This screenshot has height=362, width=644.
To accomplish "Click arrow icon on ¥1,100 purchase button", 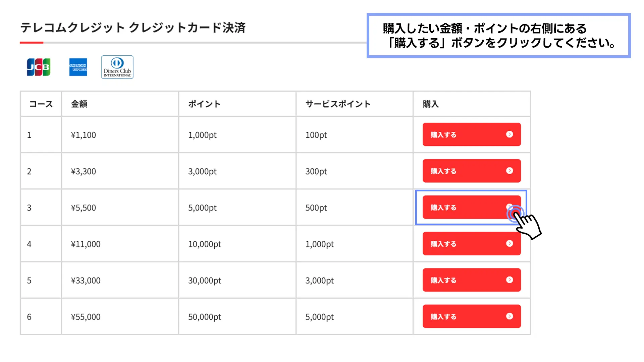I will [509, 134].
